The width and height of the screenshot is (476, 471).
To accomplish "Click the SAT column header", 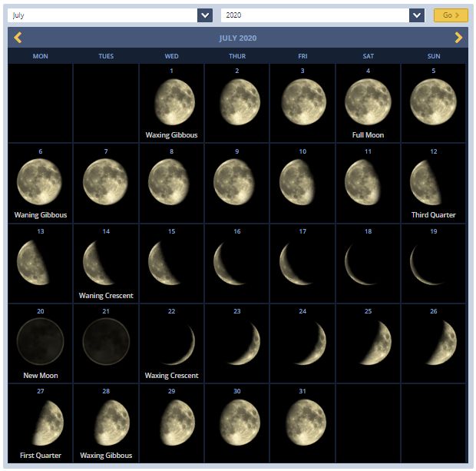I will click(x=368, y=56).
